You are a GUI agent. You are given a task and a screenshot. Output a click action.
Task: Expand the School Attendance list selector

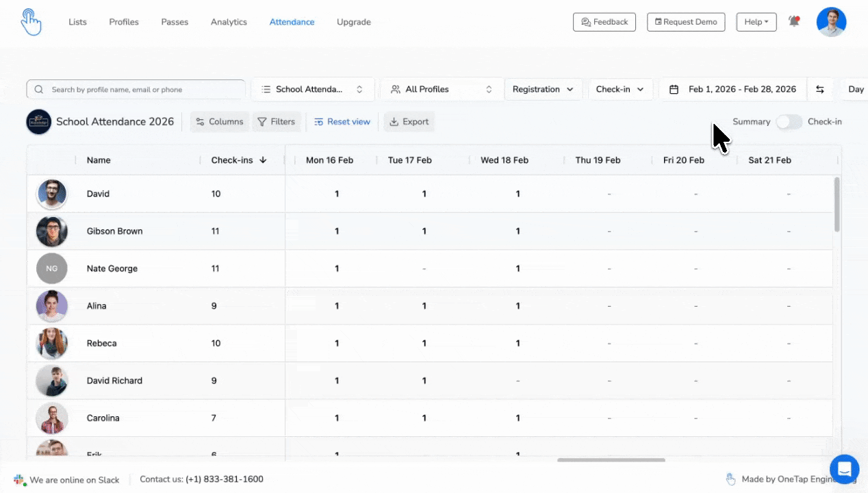tap(313, 90)
